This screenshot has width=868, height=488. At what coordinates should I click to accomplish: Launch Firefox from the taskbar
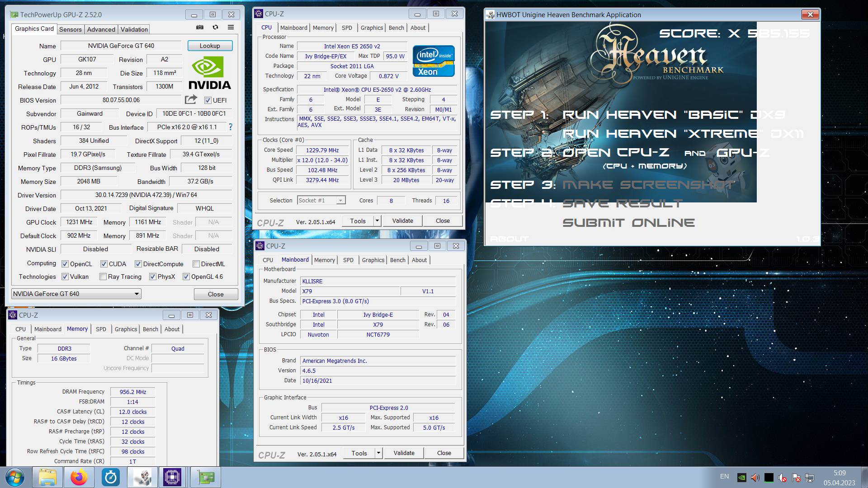[79, 478]
